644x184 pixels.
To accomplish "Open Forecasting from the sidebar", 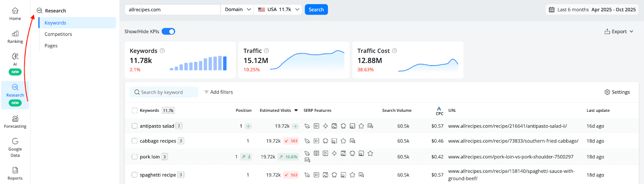I will pyautogui.click(x=15, y=122).
